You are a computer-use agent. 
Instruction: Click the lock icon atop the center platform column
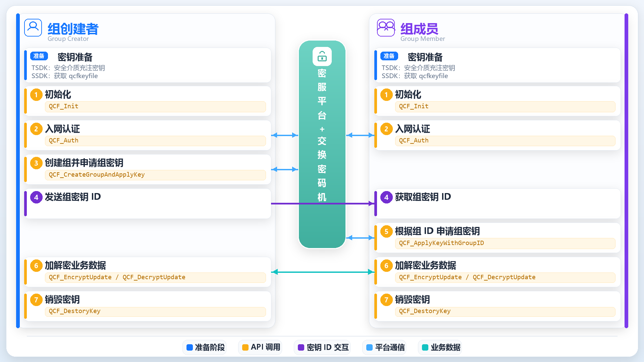[x=322, y=56]
